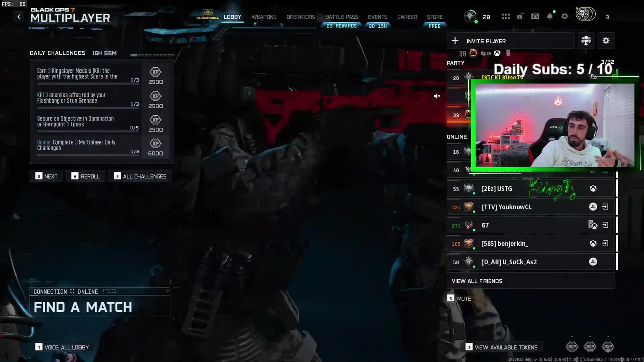Click Reroll challenge button
The height and width of the screenshot is (362, 644).
(x=86, y=176)
